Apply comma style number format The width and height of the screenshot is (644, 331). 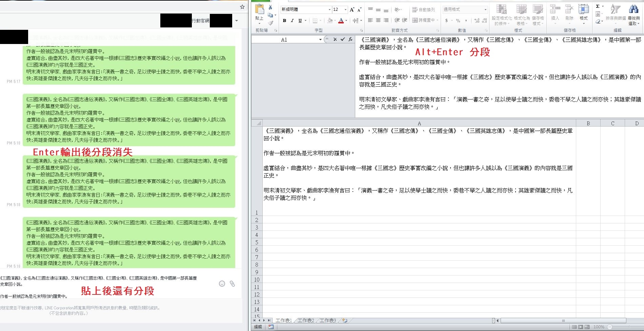pyautogui.click(x=466, y=21)
